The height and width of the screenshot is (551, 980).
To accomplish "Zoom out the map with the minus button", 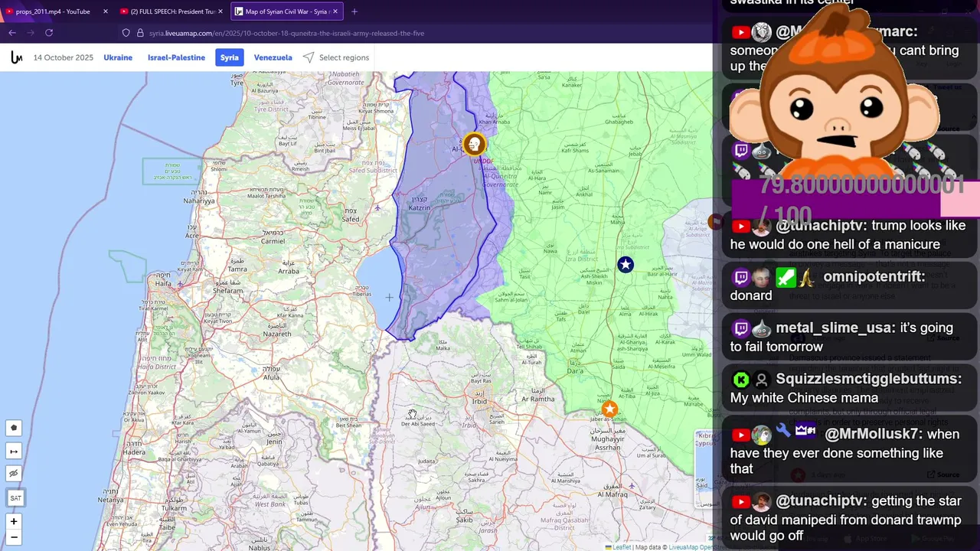I will (14, 537).
